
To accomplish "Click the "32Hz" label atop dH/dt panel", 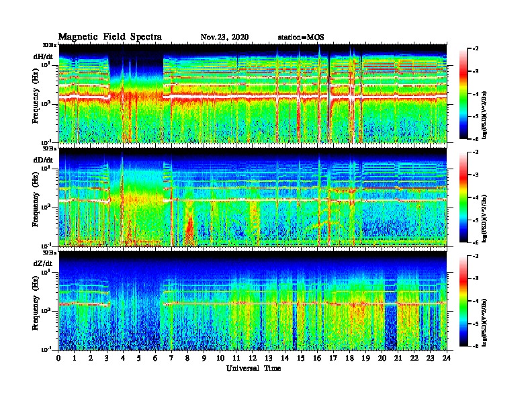I will pos(50,45).
